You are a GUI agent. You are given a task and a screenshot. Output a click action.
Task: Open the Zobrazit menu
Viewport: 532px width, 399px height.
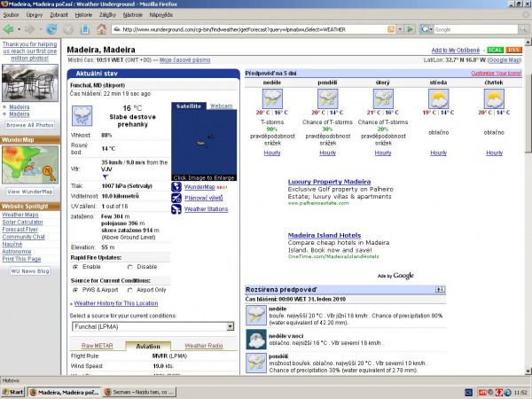(59, 15)
